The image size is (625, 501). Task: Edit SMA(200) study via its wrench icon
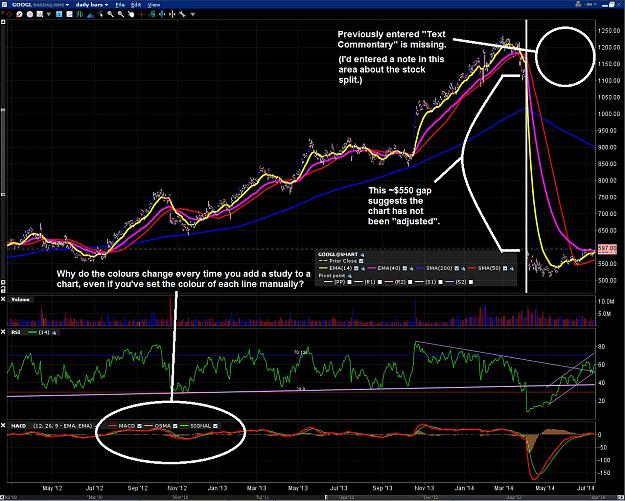(x=464, y=269)
